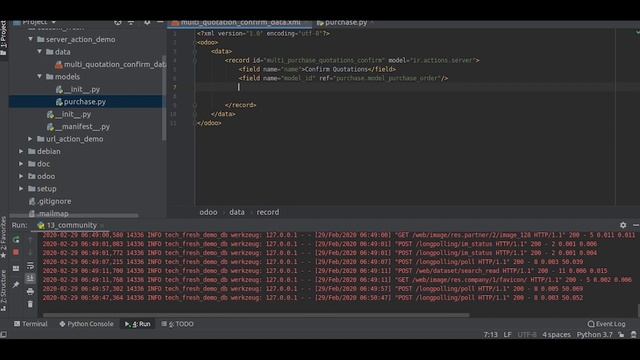
Task: Open the 2: Favorites side tool window
Action: [x=4, y=238]
